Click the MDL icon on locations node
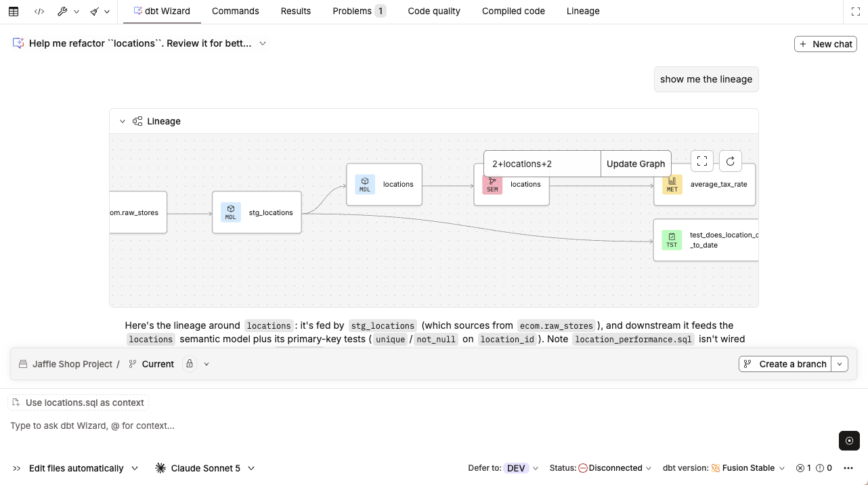This screenshot has width=868, height=485. tap(365, 184)
